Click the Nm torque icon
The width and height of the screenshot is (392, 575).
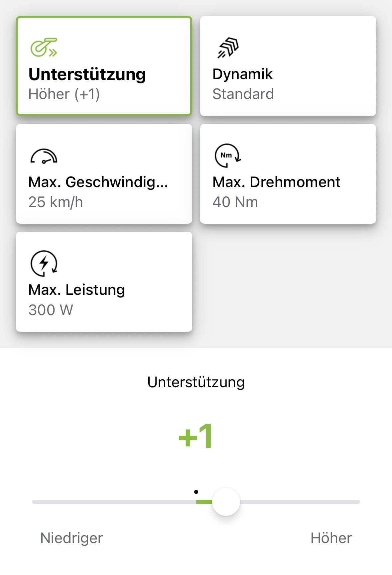click(228, 155)
